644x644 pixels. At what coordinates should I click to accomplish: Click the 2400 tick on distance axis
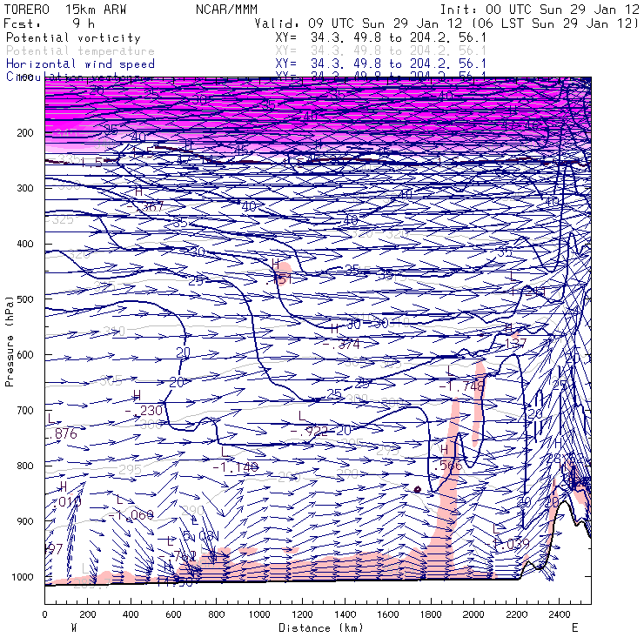[560, 614]
